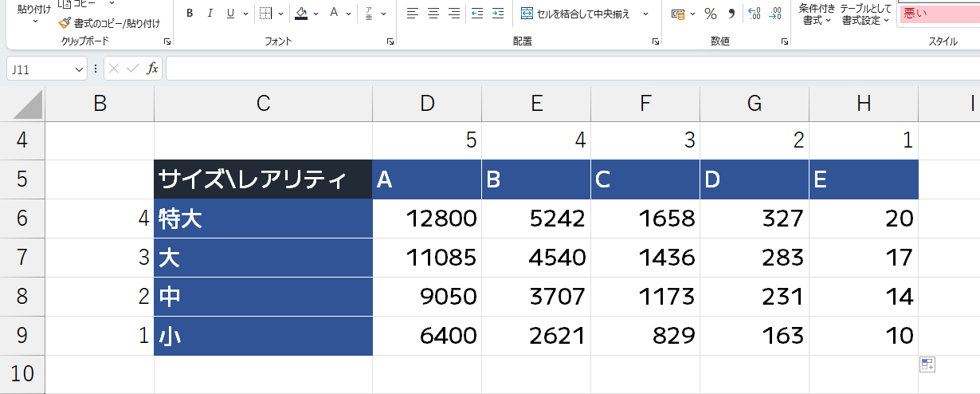Select the 中 row label cell
This screenshot has height=394, width=980.
point(263,297)
